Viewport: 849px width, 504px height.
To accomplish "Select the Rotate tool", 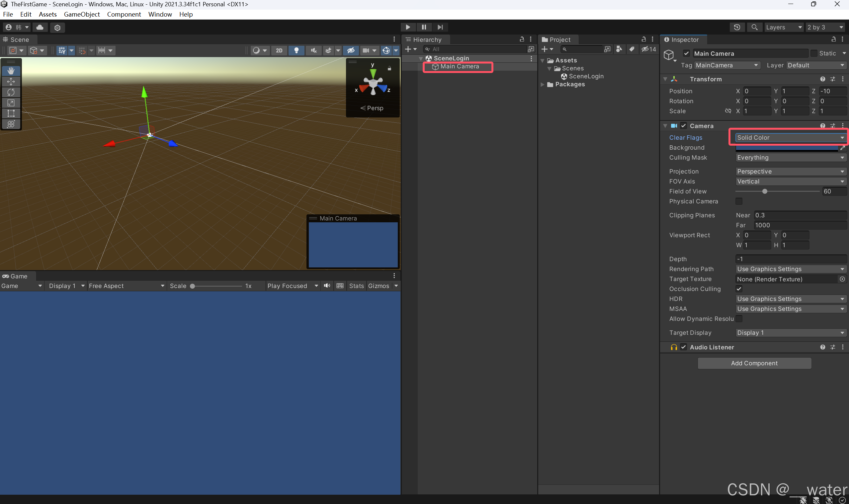I will pos(11,92).
